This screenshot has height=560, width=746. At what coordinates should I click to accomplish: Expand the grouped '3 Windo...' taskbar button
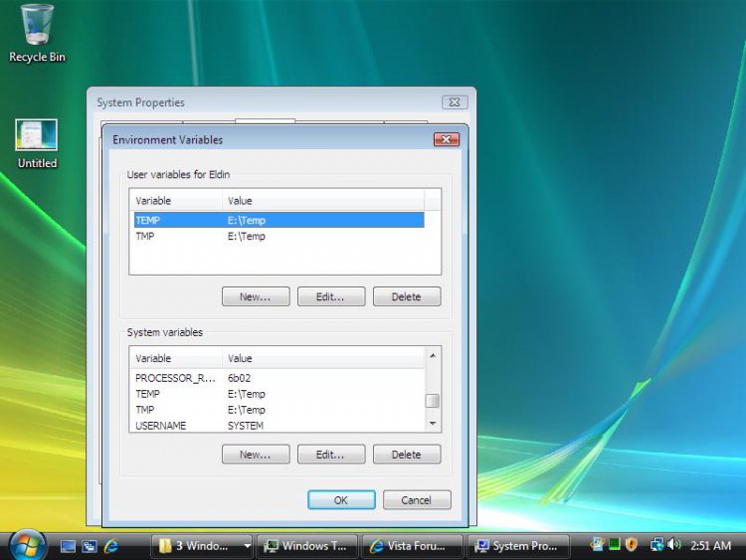[x=204, y=546]
